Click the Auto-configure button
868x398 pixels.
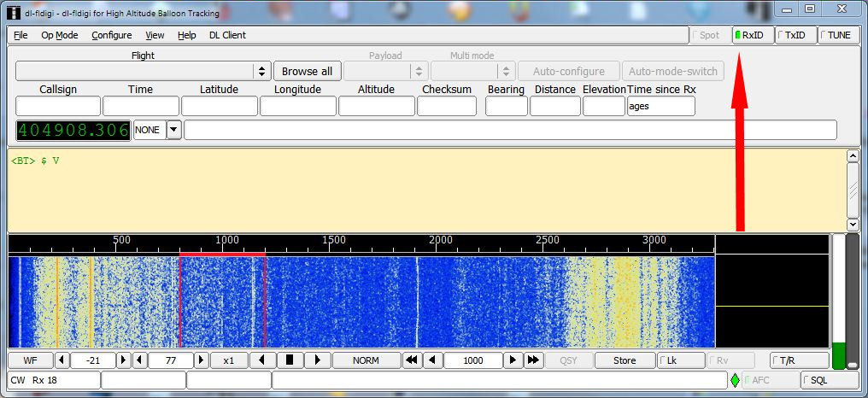[568, 72]
